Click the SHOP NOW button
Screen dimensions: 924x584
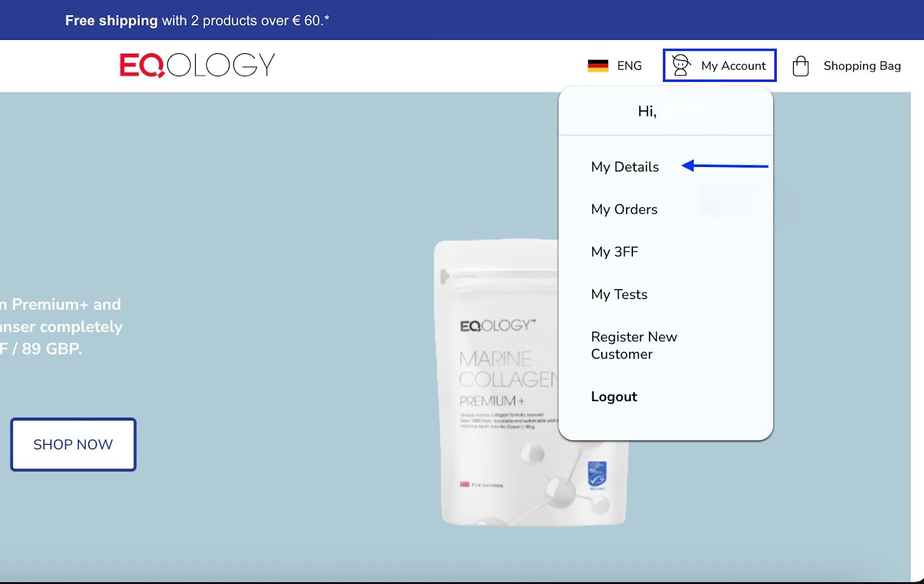point(73,444)
